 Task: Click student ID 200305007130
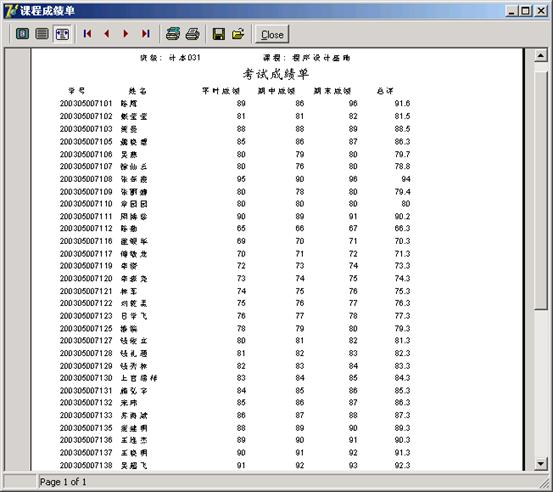[x=86, y=378]
